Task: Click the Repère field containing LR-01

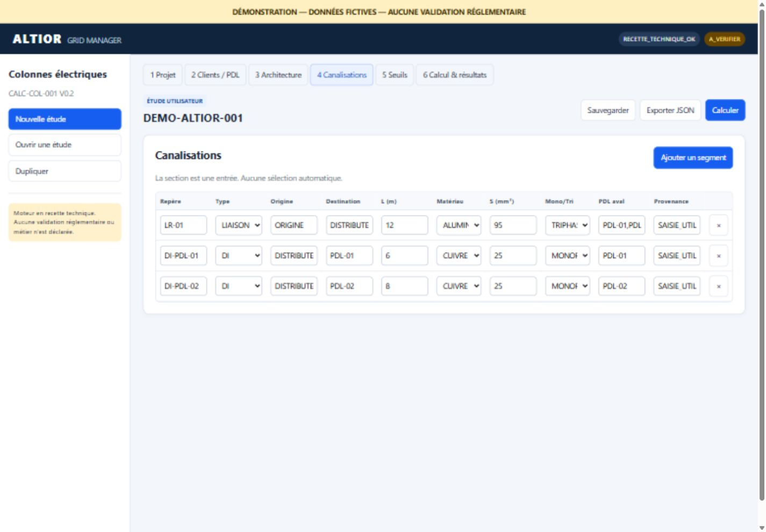Action: (x=183, y=225)
